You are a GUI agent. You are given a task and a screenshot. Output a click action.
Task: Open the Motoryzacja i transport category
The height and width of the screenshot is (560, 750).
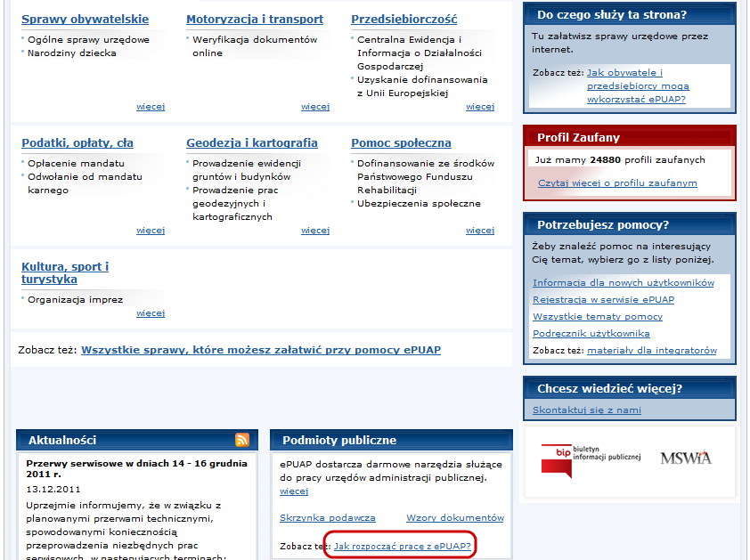pyautogui.click(x=255, y=19)
